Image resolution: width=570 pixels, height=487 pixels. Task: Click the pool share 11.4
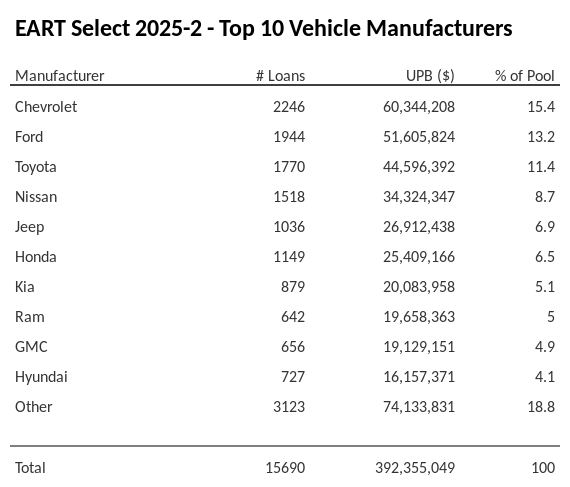pyautogui.click(x=541, y=167)
